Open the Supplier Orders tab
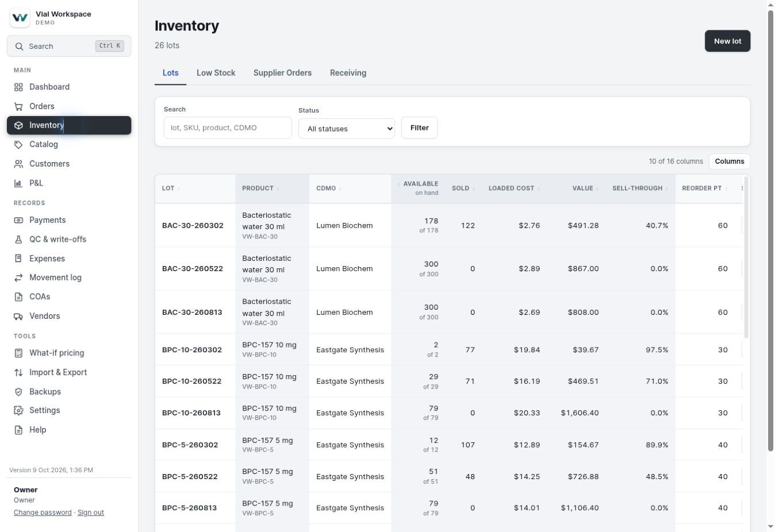The image size is (775, 532). point(282,73)
